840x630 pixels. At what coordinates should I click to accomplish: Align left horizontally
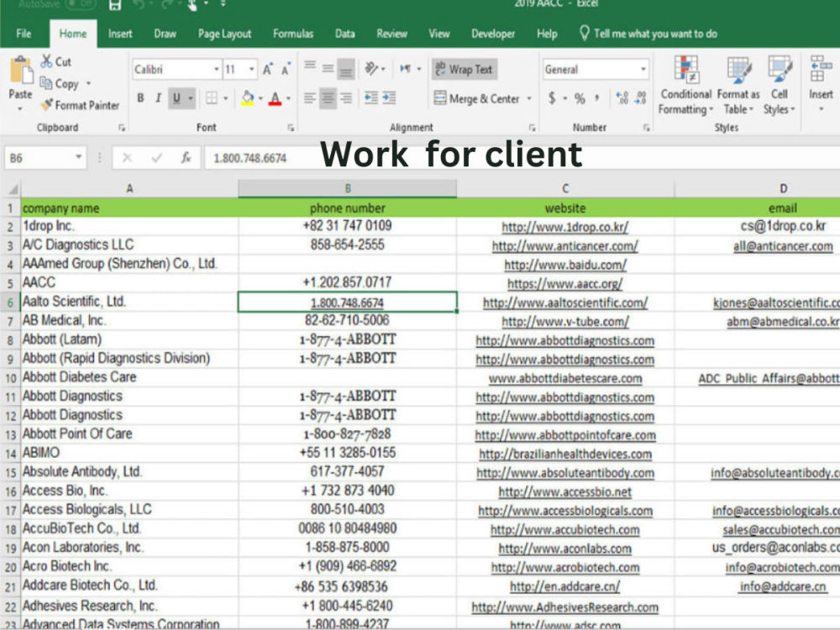[x=310, y=98]
